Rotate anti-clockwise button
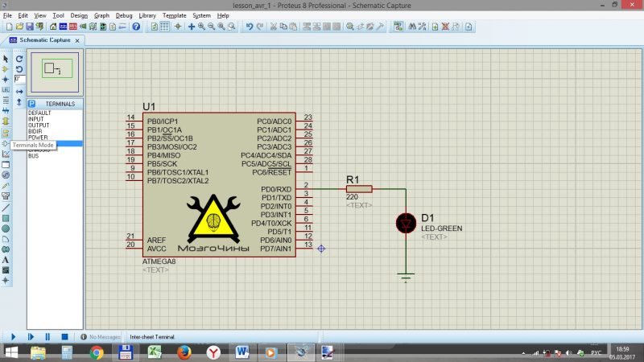The image size is (644, 362). (x=19, y=69)
